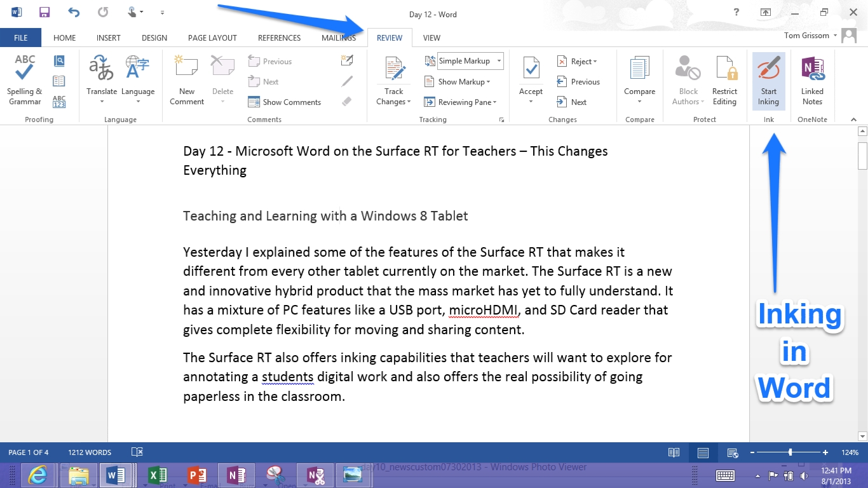This screenshot has height=488, width=868.
Task: Go to Next change in Changes group
Action: pyautogui.click(x=571, y=102)
